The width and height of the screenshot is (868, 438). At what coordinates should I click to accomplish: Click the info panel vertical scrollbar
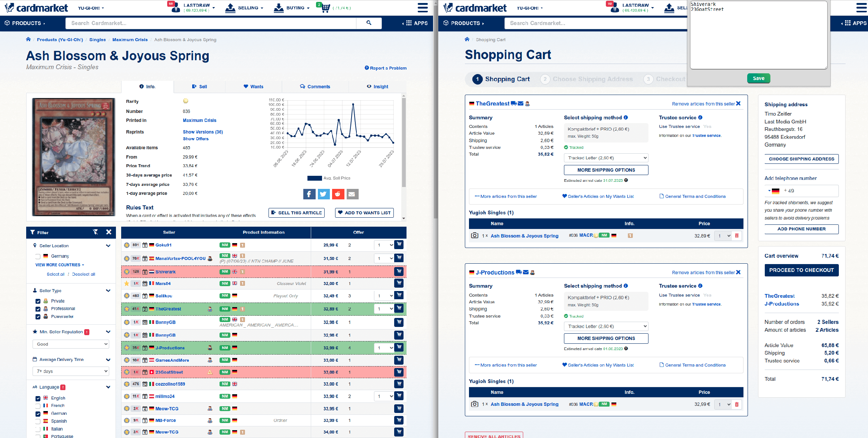click(x=404, y=142)
